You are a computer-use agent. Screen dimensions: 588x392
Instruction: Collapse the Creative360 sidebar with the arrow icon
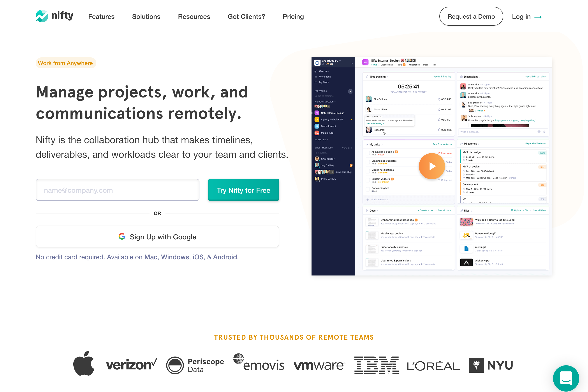pos(352,62)
